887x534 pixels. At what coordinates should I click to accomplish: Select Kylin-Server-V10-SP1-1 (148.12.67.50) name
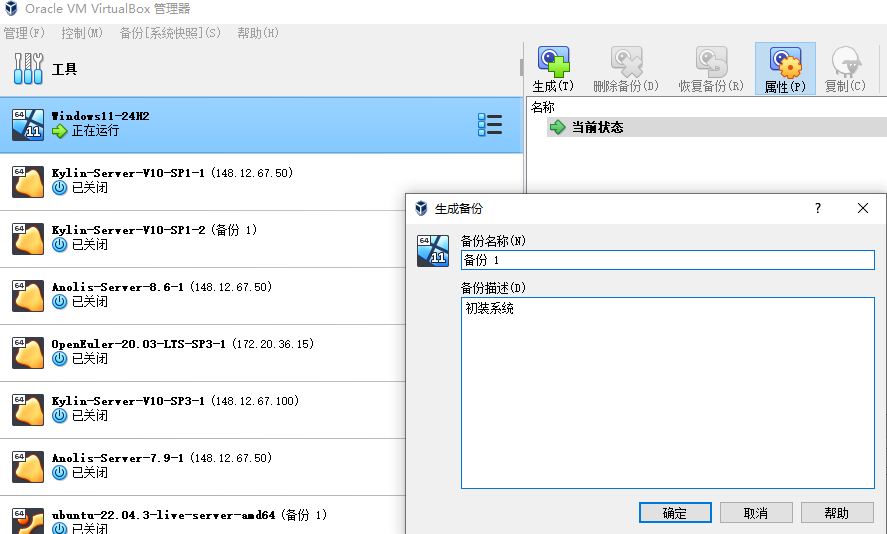(173, 173)
